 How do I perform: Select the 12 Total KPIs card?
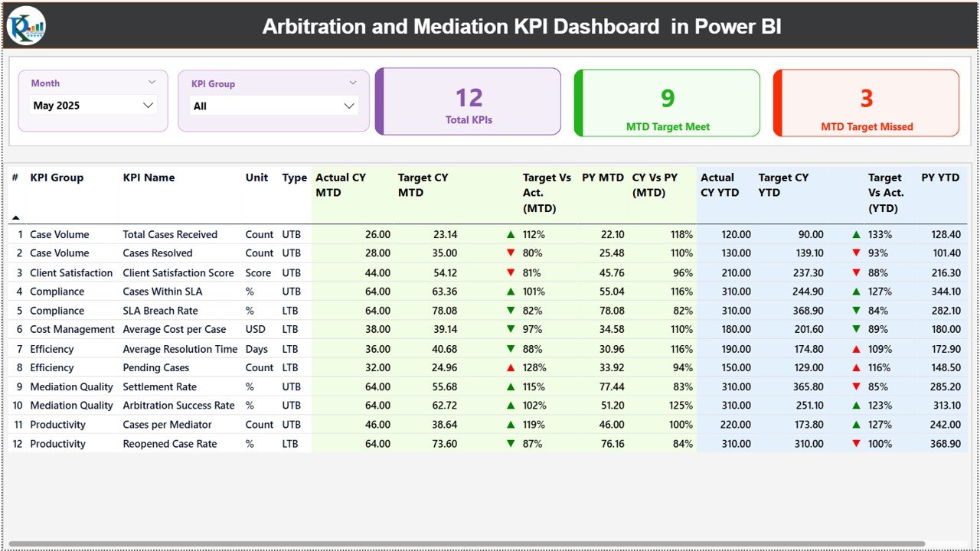click(x=468, y=103)
